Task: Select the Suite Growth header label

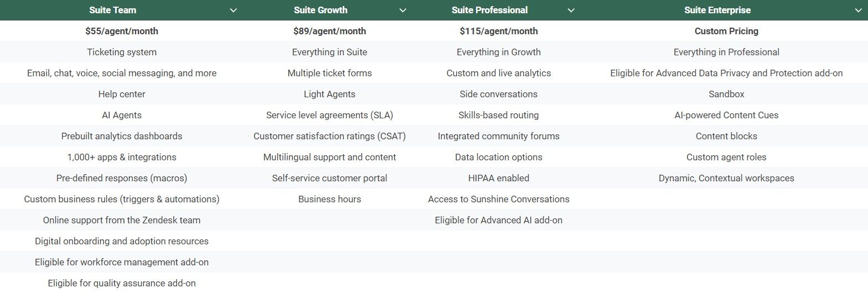Action: coord(321,10)
